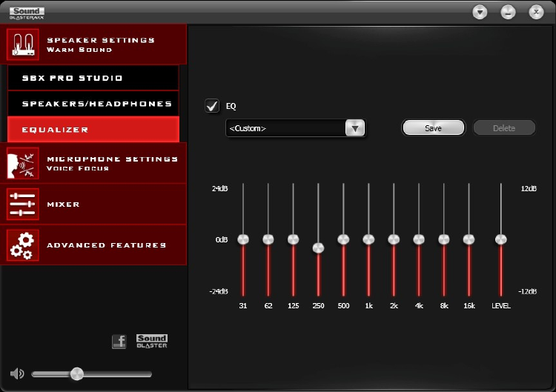Open the Mixer via the sliders icon
Image resolution: width=556 pixels, height=392 pixels.
(x=23, y=205)
